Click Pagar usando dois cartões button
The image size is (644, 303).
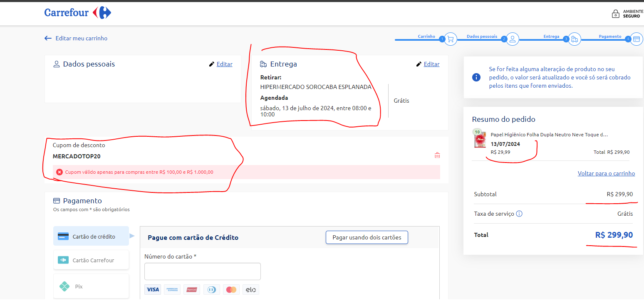pyautogui.click(x=367, y=237)
